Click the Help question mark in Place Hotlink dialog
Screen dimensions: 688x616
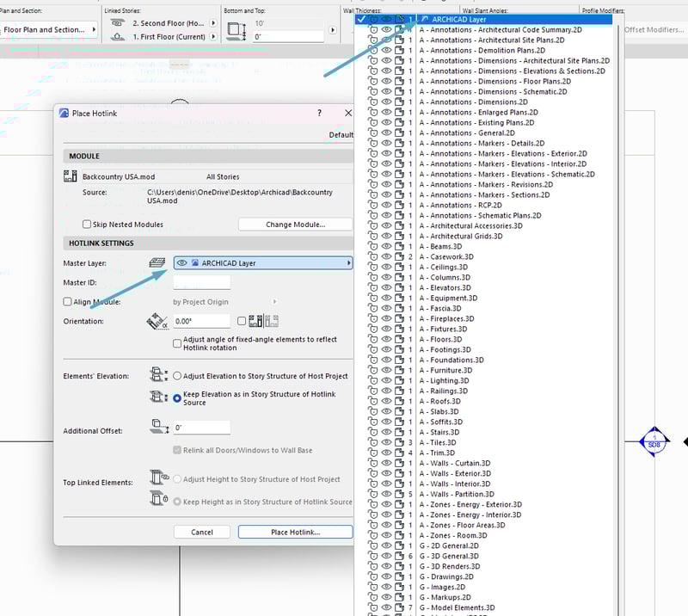pyautogui.click(x=319, y=113)
